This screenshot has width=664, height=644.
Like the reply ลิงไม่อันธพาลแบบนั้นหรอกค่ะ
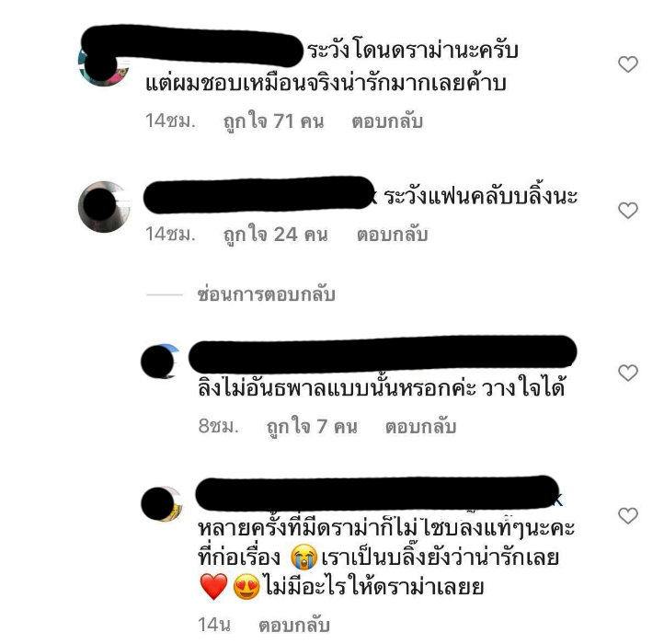(627, 373)
